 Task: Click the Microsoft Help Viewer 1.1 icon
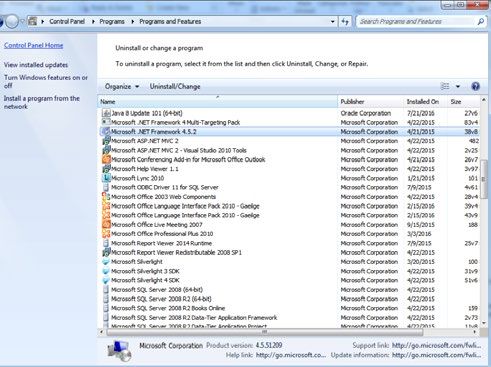[106, 169]
